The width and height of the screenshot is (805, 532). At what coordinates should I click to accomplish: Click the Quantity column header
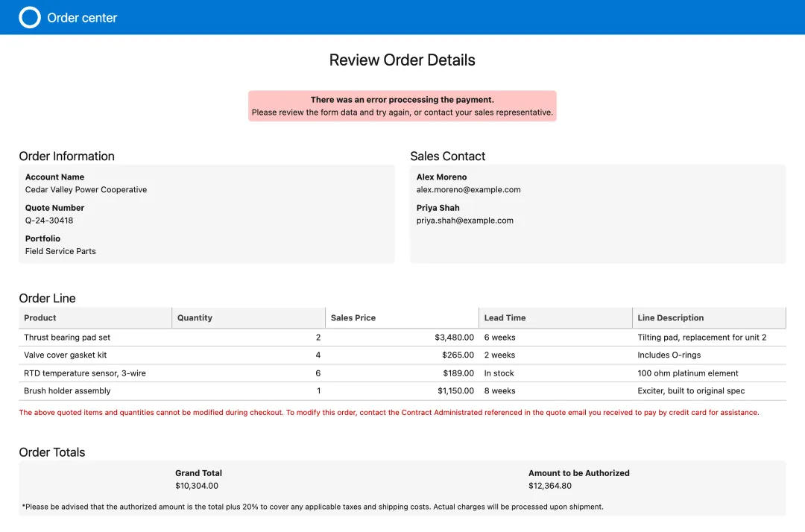(x=248, y=318)
